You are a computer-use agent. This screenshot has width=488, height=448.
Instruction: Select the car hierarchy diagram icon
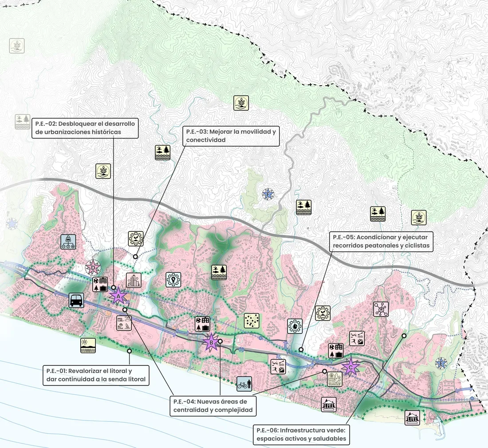click(68, 242)
